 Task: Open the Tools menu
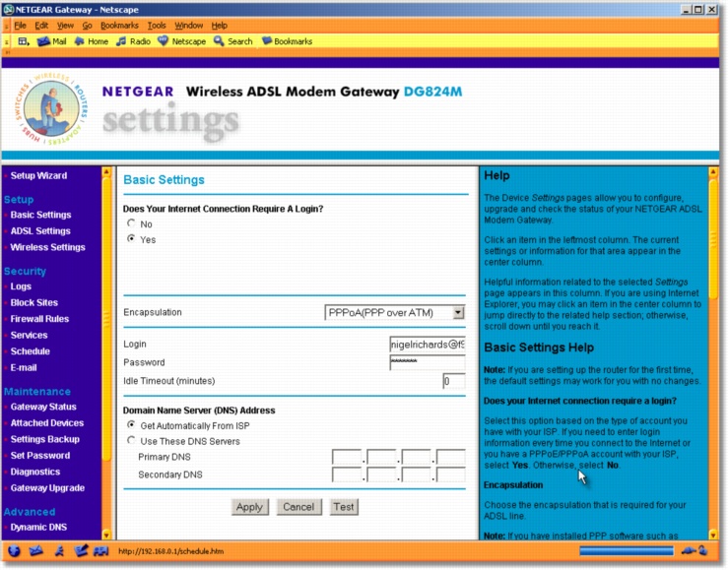pos(157,25)
